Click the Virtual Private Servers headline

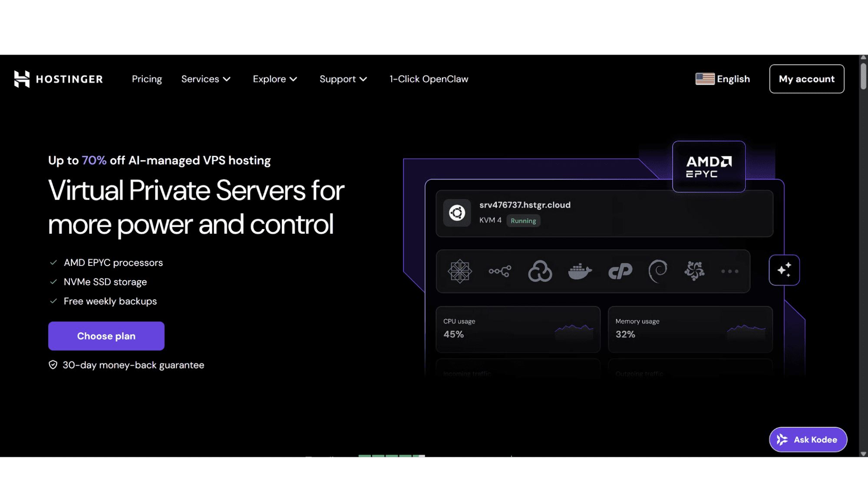pyautogui.click(x=196, y=207)
